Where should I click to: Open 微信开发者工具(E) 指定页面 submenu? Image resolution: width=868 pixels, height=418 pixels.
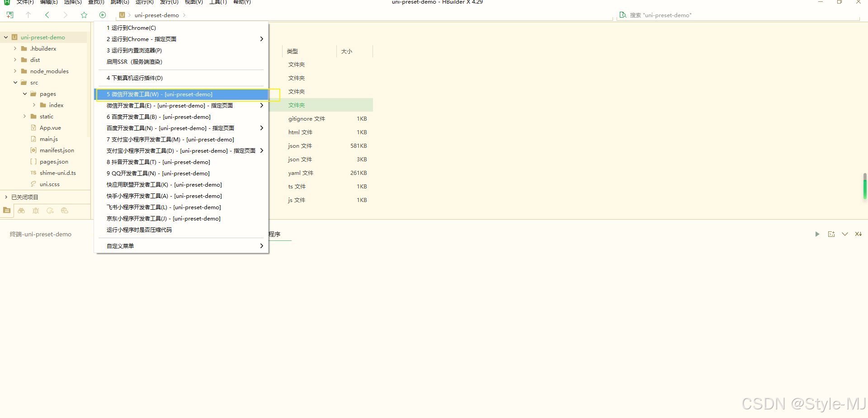pyautogui.click(x=181, y=106)
